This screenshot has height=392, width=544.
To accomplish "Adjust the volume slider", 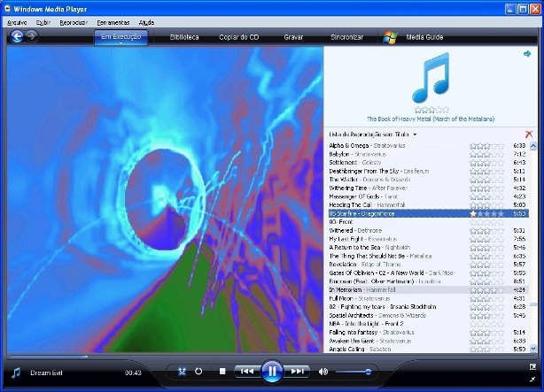I will pos(354,372).
